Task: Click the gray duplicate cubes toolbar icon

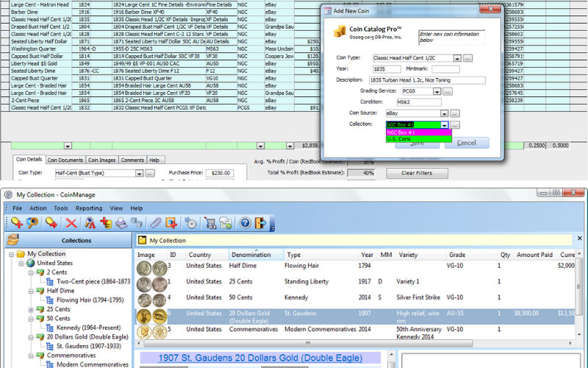Action: point(137,223)
